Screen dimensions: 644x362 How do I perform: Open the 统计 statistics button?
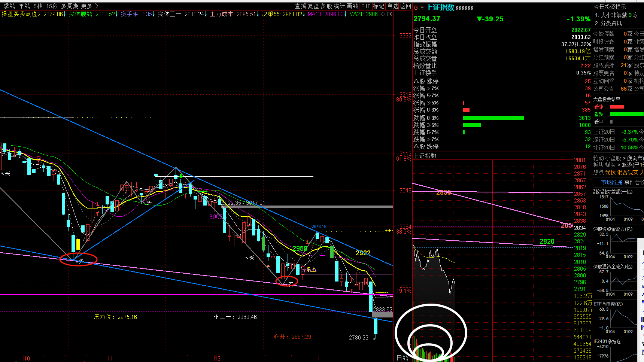pos(339,6)
